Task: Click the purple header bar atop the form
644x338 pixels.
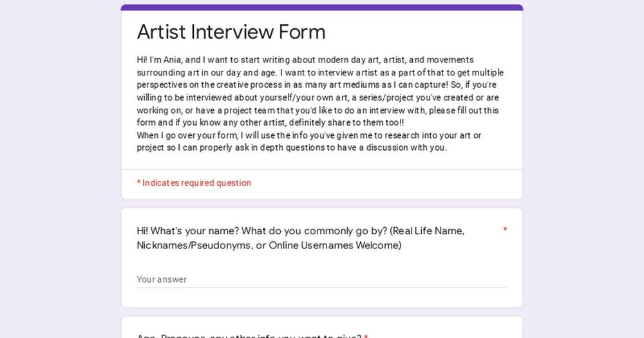Action: point(321,7)
